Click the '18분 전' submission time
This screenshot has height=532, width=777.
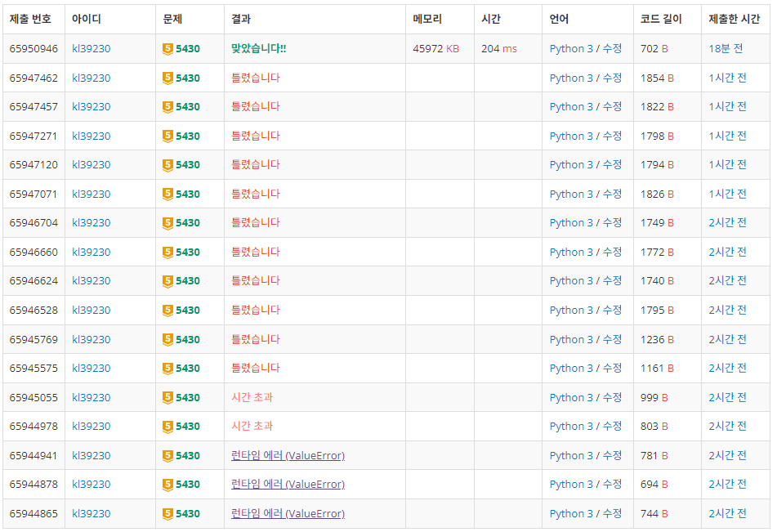726,48
